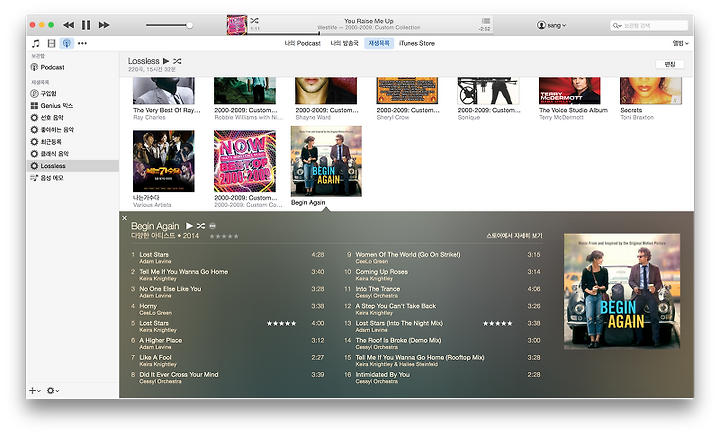Open the 나의 방송국 tab
This screenshot has height=436, width=720.
click(x=344, y=43)
